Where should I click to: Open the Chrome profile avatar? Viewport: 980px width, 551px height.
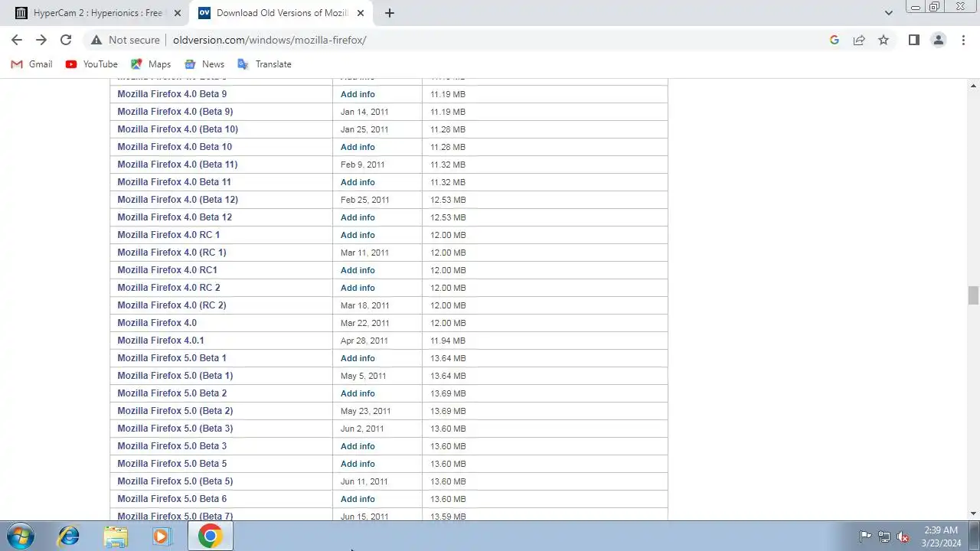[938, 40]
